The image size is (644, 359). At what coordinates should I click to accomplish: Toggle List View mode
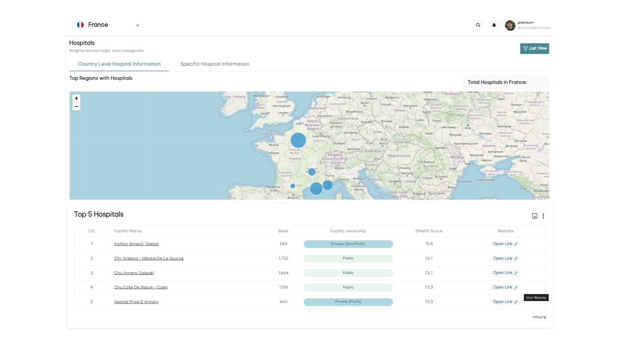(534, 48)
